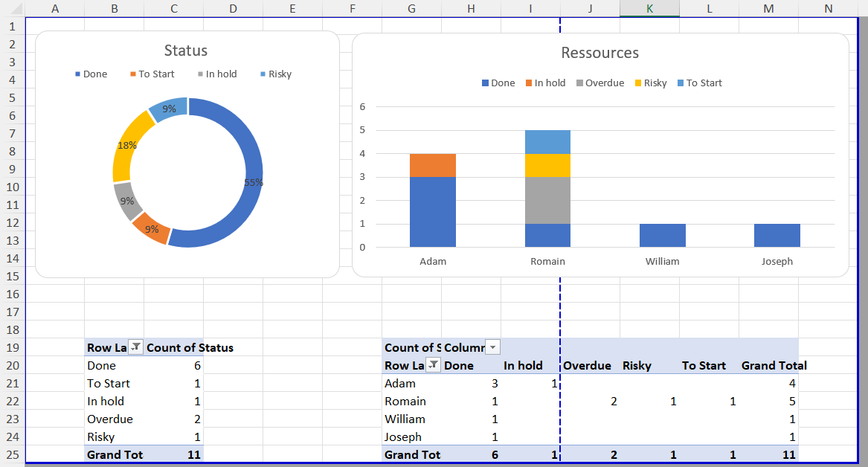This screenshot has width=868, height=467.
Task: Open the Column Labels dropdown in the pivot table
Action: coord(492,347)
